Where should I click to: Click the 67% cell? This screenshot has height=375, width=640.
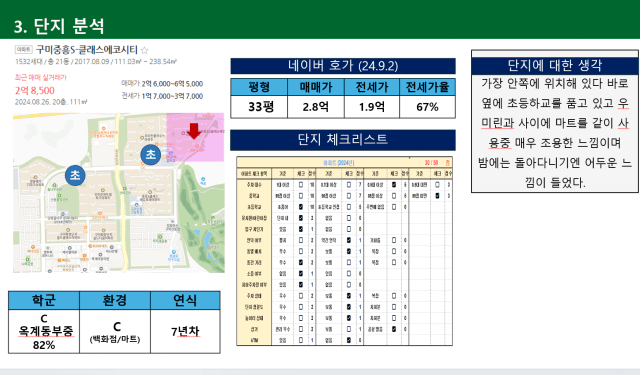(427, 107)
